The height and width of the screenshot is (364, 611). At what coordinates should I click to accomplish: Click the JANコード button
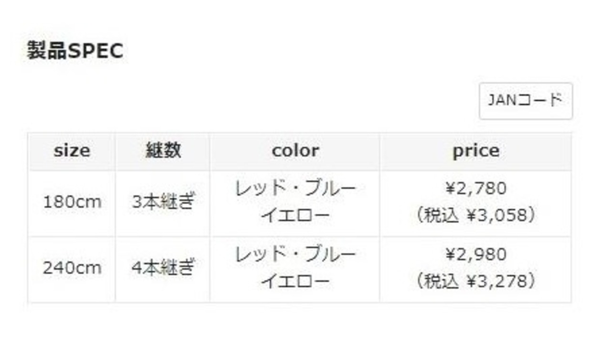(526, 101)
